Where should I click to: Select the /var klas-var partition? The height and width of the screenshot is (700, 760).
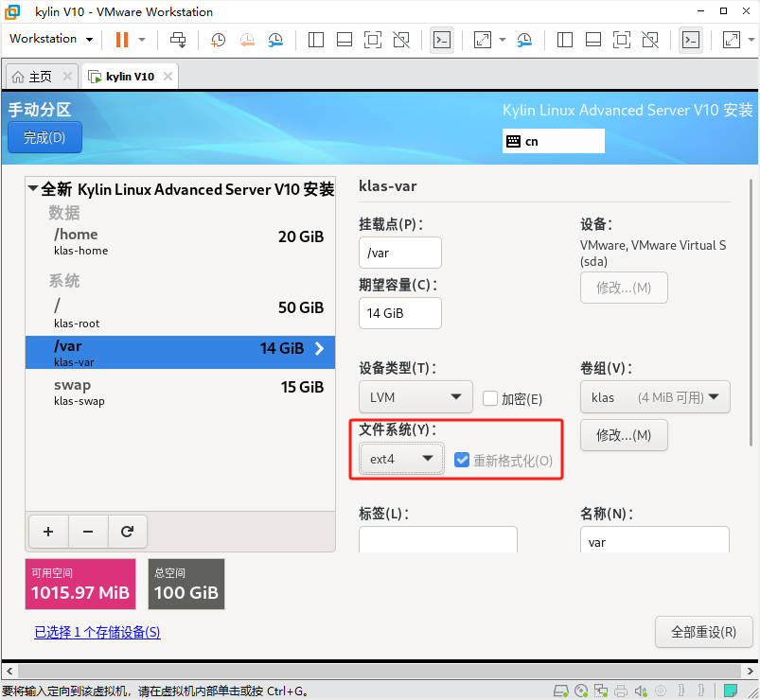click(x=181, y=353)
